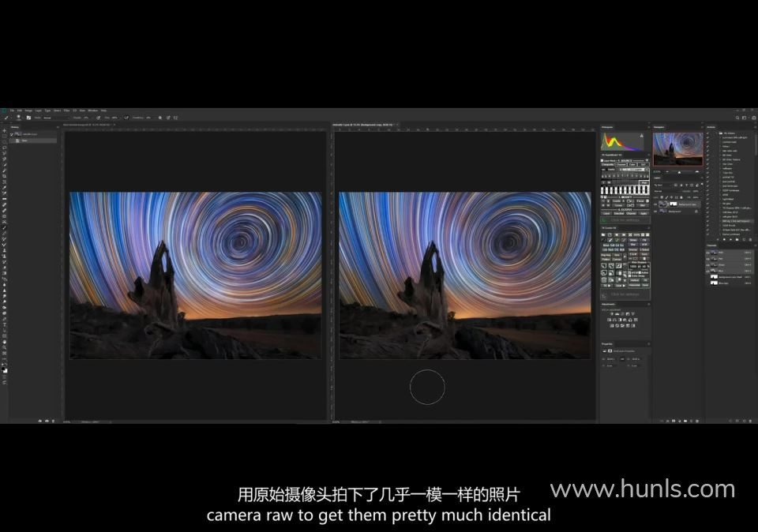Image resolution: width=758 pixels, height=532 pixels.
Task: Click the foreground color swatch
Action: click(3, 369)
